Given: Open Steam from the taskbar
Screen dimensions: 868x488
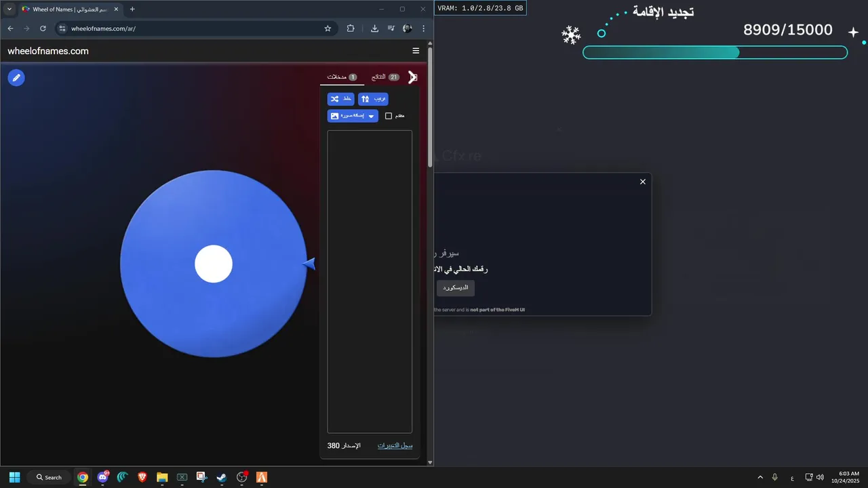Looking at the screenshot, I should point(222,477).
